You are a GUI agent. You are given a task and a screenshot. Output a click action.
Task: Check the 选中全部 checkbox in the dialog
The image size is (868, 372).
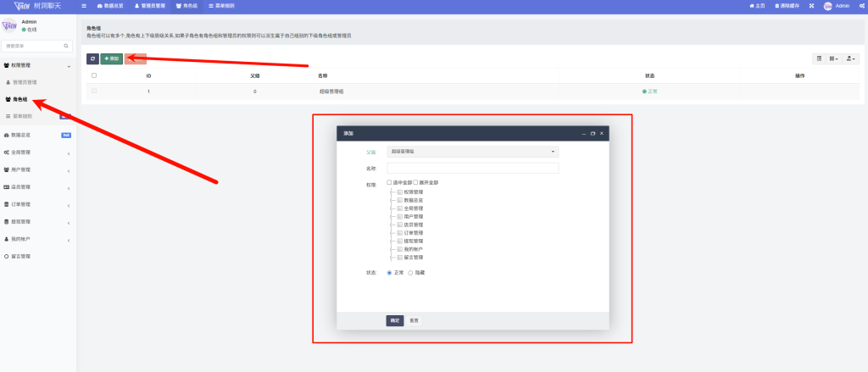click(x=389, y=182)
